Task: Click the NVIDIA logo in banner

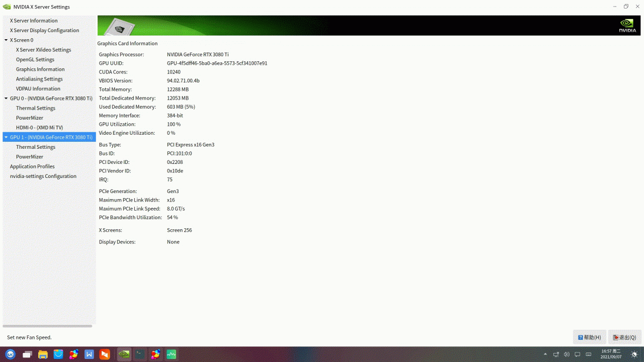Action: coord(627,26)
